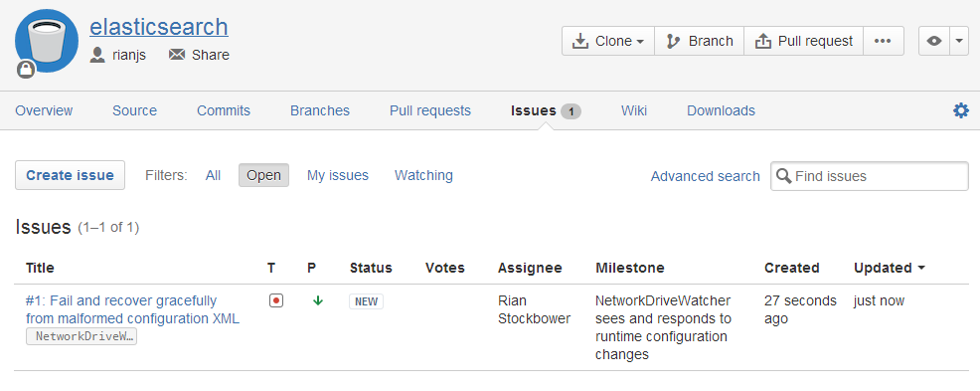Click the '27 seconds ago' created cell
Screen dimensions: 980x391
point(801,309)
